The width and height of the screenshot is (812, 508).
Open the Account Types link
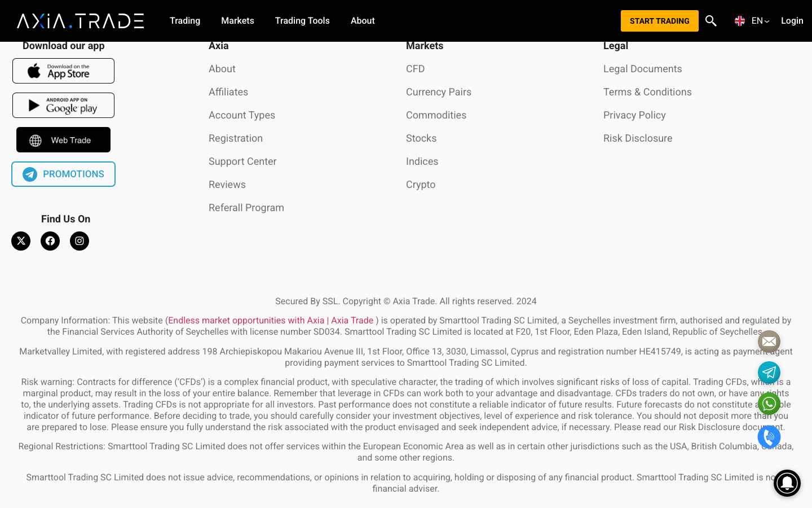242,115
